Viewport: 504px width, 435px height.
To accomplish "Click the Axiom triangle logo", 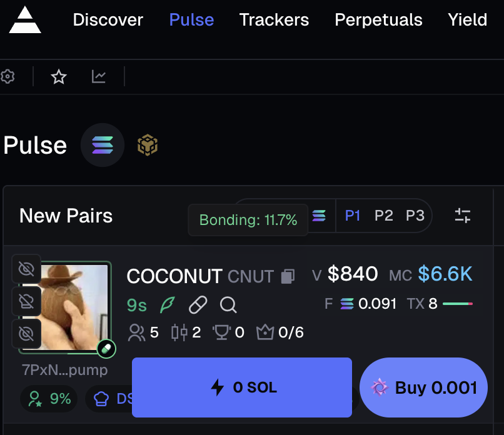I will click(25, 20).
